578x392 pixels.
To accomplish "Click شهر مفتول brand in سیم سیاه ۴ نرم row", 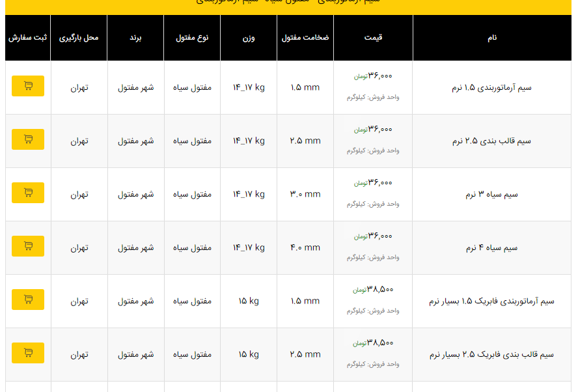I will [135, 247].
